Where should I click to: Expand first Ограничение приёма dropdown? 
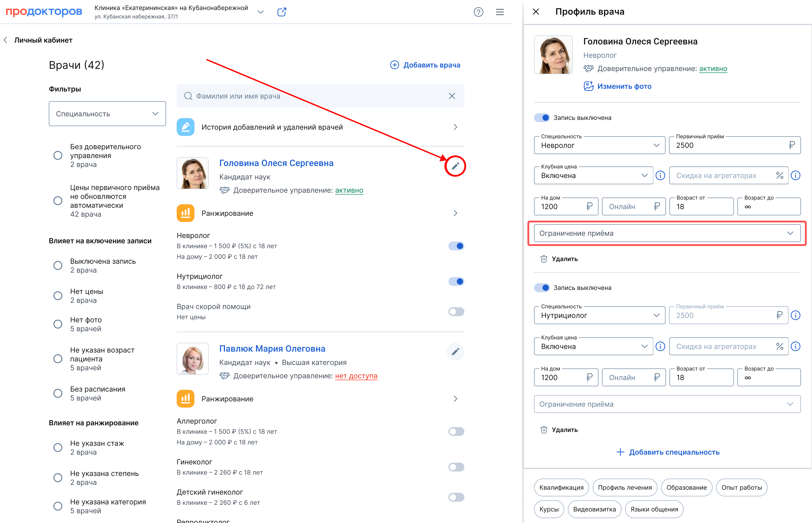[667, 233]
